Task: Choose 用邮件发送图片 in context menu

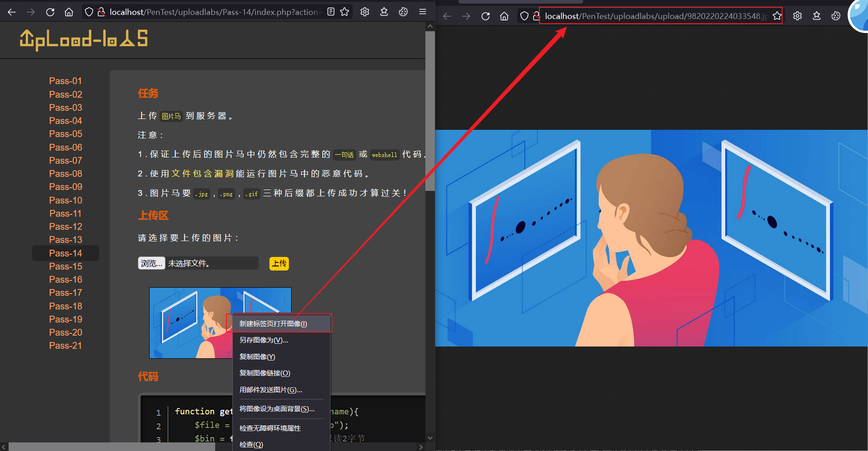Action: (282, 389)
